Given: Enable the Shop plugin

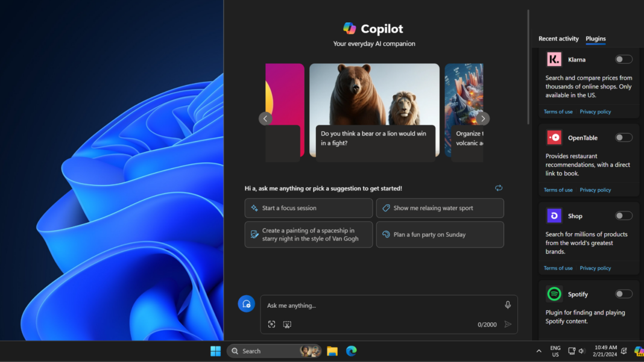Looking at the screenshot, I should coord(623,216).
